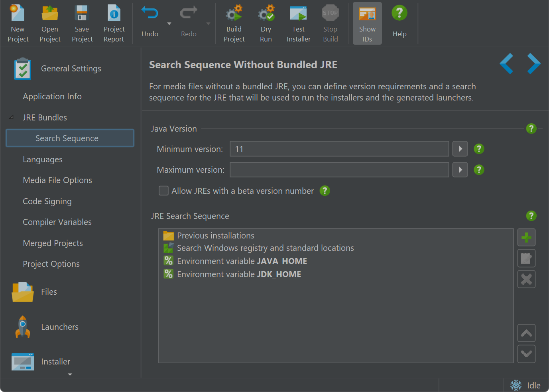549x392 pixels.
Task: Open variable menu for Minimum version
Action: point(460,149)
